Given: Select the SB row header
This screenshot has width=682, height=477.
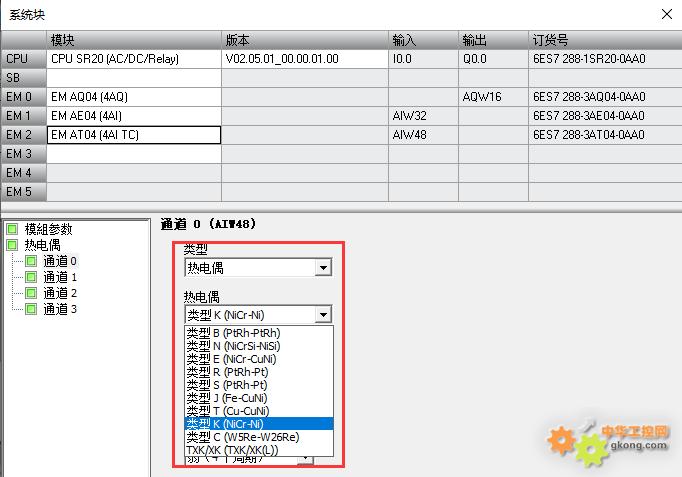Looking at the screenshot, I should [24, 78].
